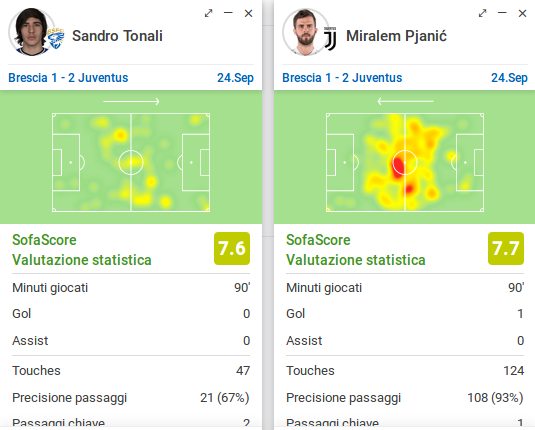This screenshot has width=535, height=430.
Task: Expand the Miralem Pjanić panel to full size
Action: click(482, 13)
